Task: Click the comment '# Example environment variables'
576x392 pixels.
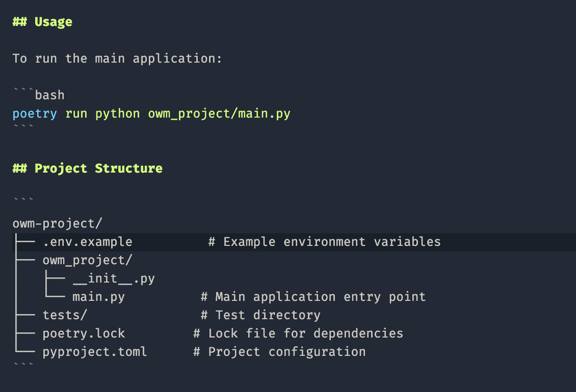Action: pyautogui.click(x=324, y=242)
